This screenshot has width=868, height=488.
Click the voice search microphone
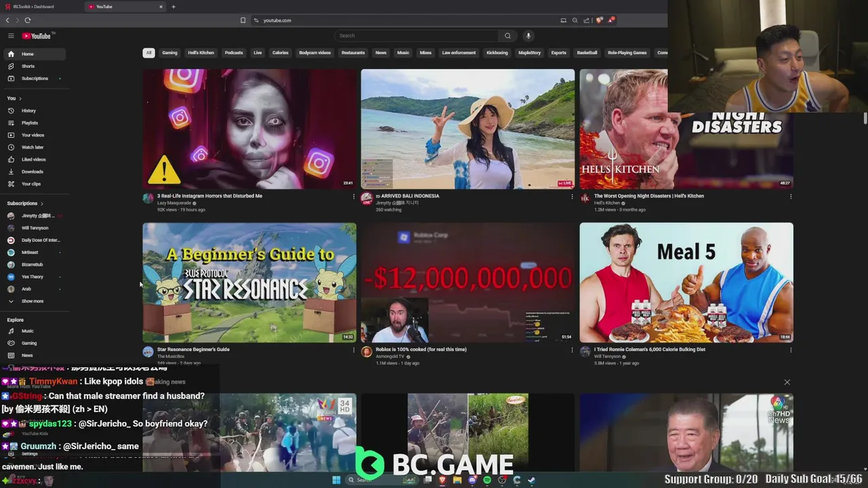(528, 36)
